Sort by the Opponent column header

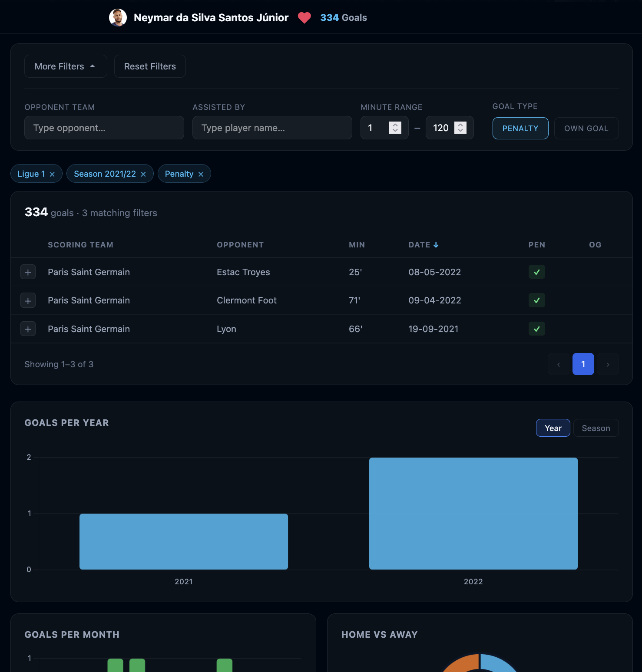pyautogui.click(x=240, y=245)
